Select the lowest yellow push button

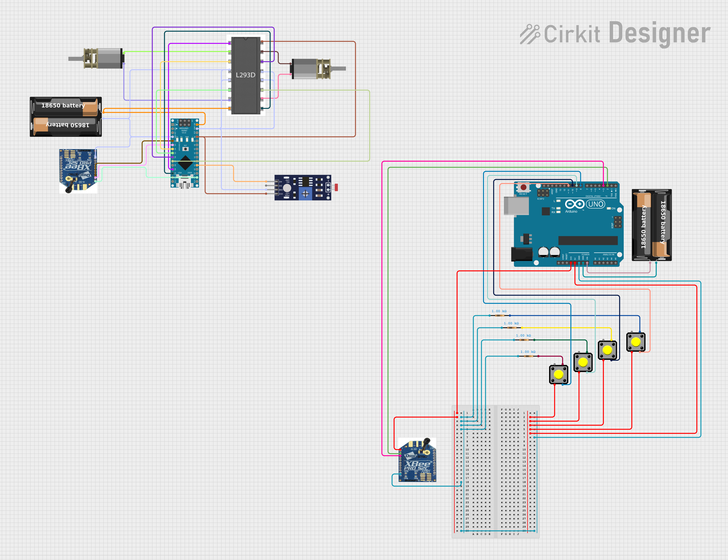coord(559,375)
